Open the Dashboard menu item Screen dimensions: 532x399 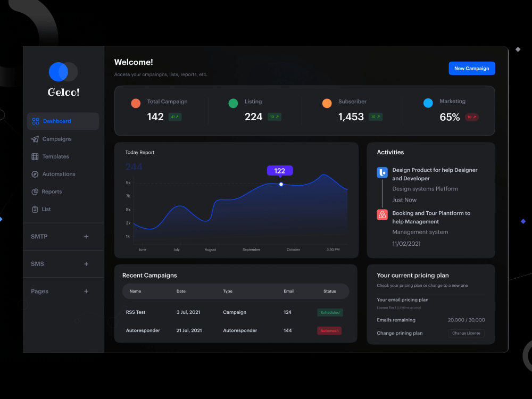[63, 121]
